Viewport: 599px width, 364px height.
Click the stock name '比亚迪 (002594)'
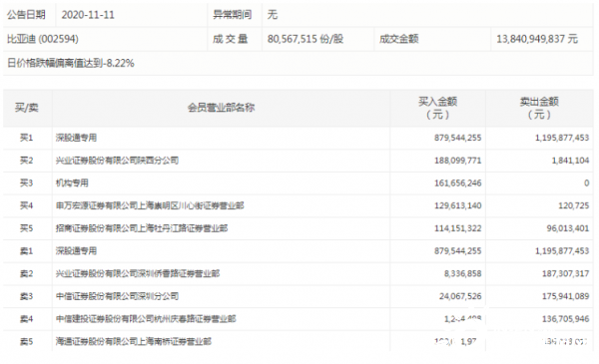(x=43, y=39)
